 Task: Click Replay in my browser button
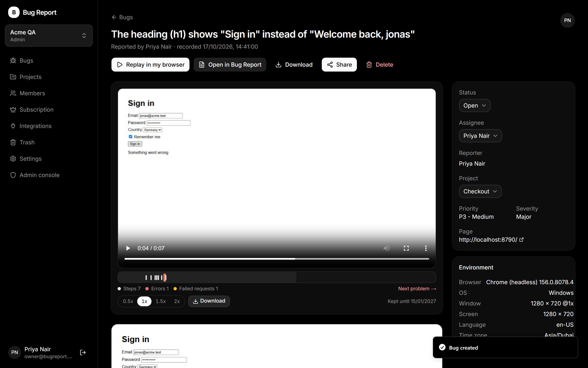pos(150,64)
